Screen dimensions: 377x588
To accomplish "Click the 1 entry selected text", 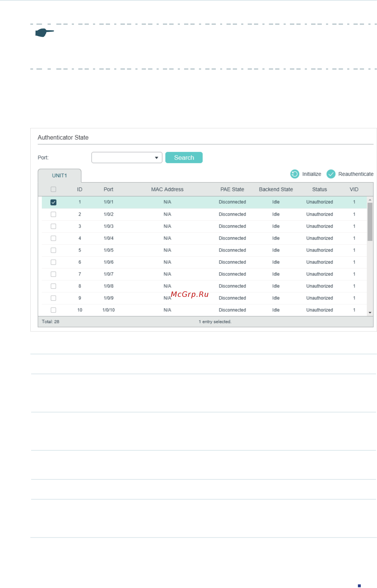I will (215, 322).
